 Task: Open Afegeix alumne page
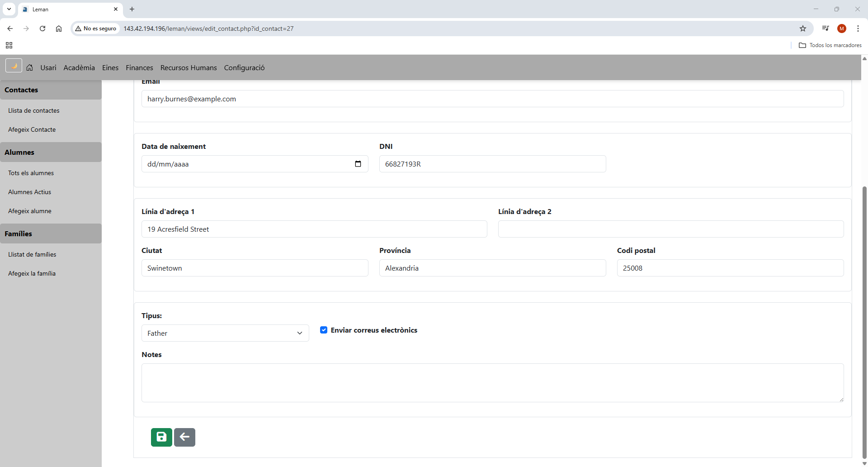pyautogui.click(x=30, y=211)
